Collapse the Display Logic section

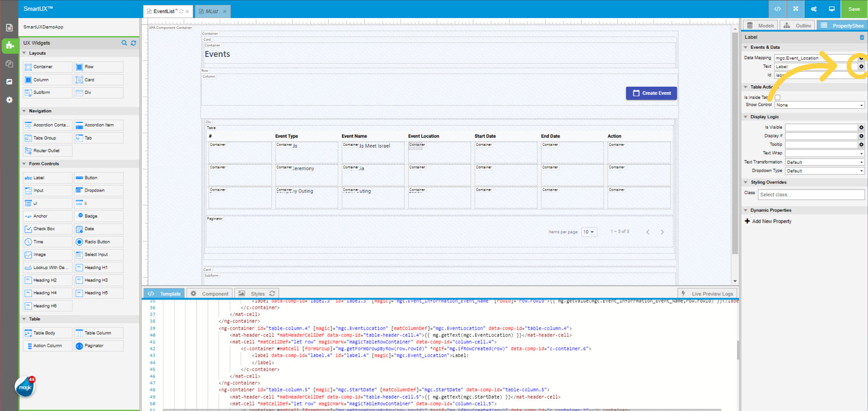coord(746,117)
